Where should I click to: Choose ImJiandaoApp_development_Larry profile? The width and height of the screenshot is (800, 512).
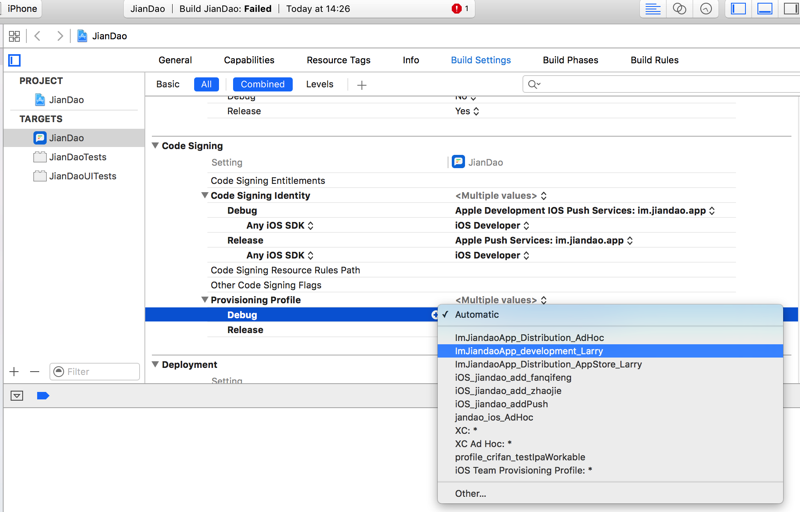(x=610, y=351)
